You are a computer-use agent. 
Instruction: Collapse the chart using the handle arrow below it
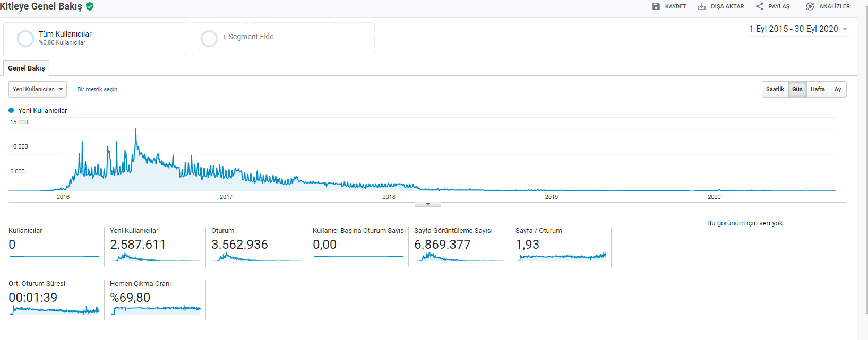pyautogui.click(x=428, y=204)
